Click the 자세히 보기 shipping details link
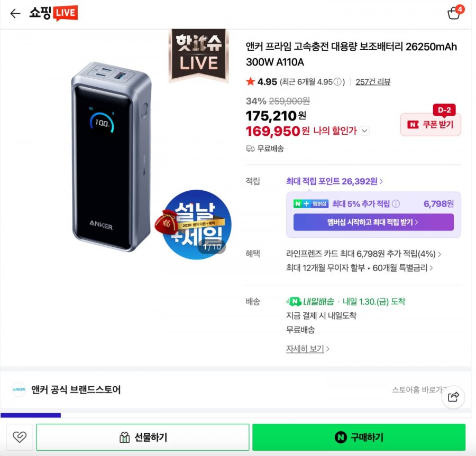The width and height of the screenshot is (476, 456). [305, 349]
